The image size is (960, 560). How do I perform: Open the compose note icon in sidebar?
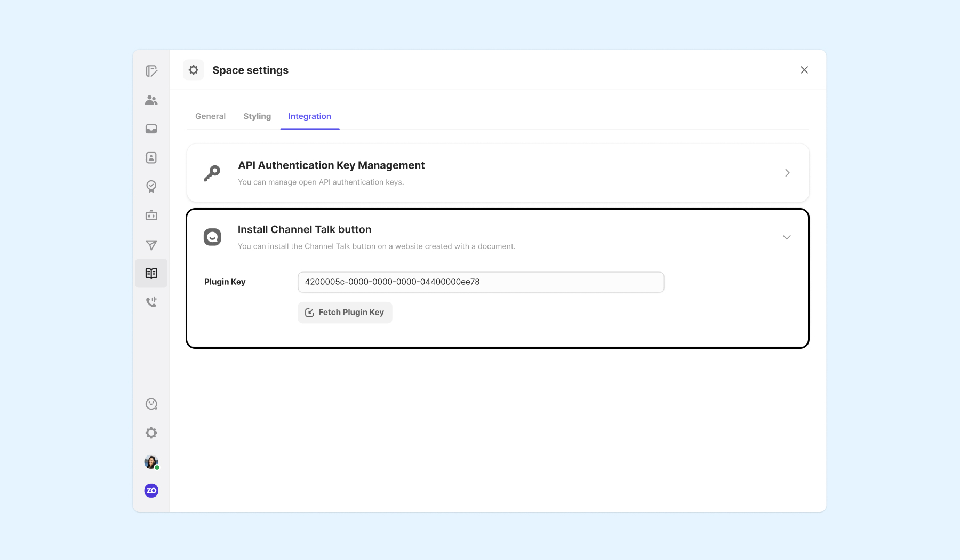151,71
